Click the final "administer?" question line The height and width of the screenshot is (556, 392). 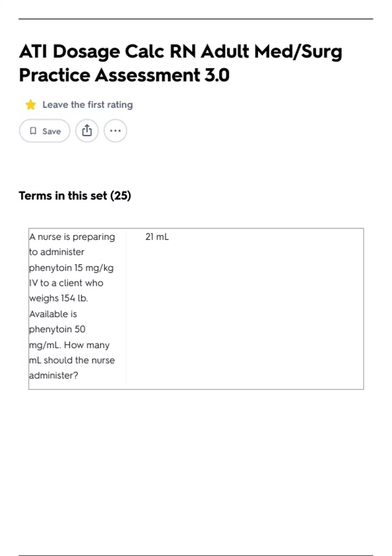[54, 375]
